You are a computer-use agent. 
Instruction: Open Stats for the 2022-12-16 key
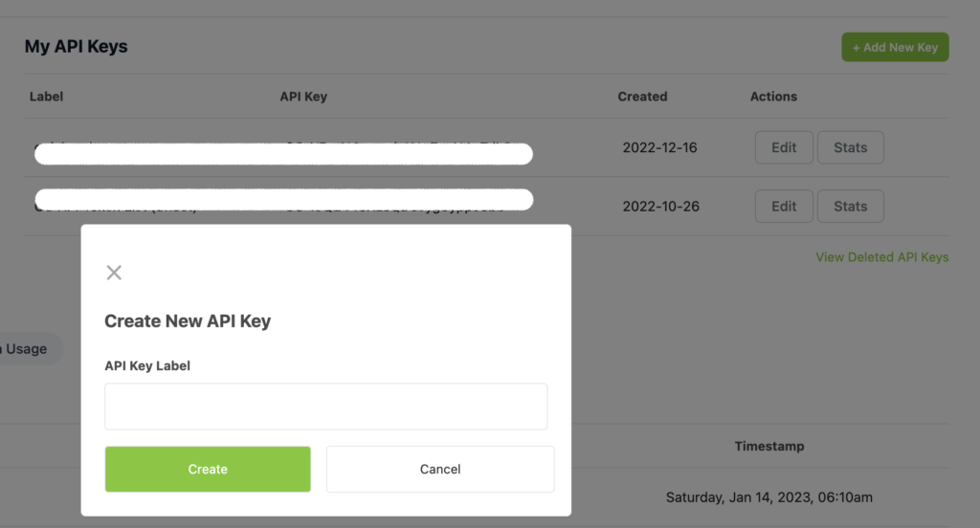click(850, 147)
